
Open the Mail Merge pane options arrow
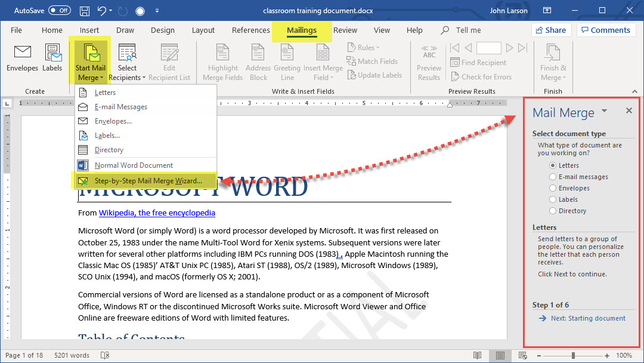(604, 111)
